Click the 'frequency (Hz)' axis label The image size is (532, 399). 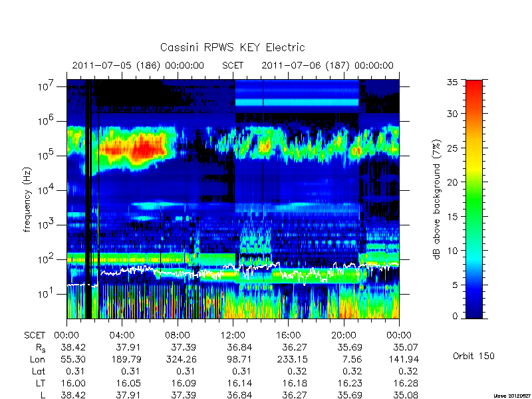click(x=27, y=199)
